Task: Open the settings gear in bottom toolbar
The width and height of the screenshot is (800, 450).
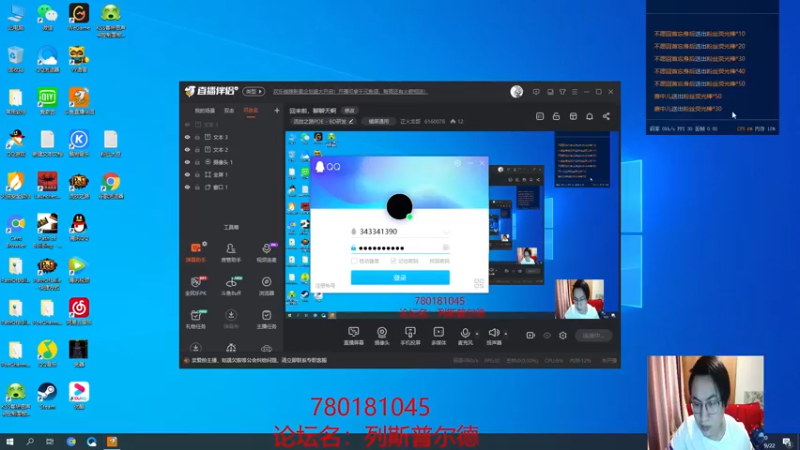Action: coord(563,335)
